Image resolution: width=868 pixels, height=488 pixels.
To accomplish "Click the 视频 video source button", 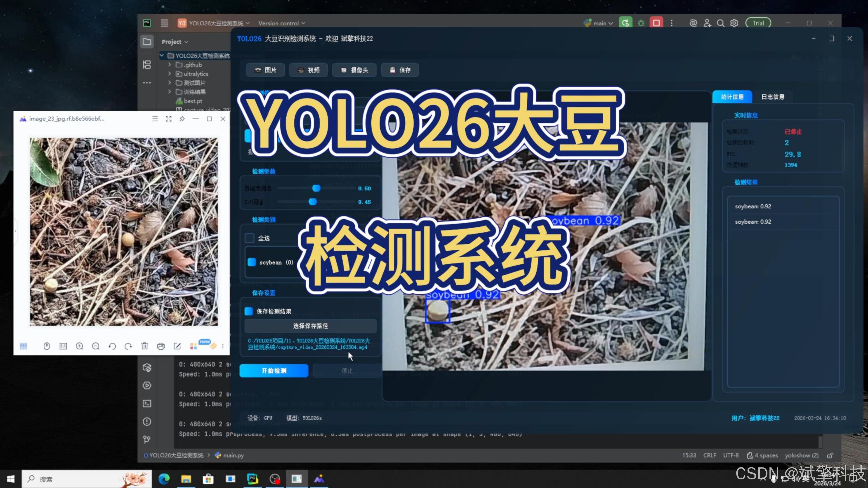I will (309, 70).
